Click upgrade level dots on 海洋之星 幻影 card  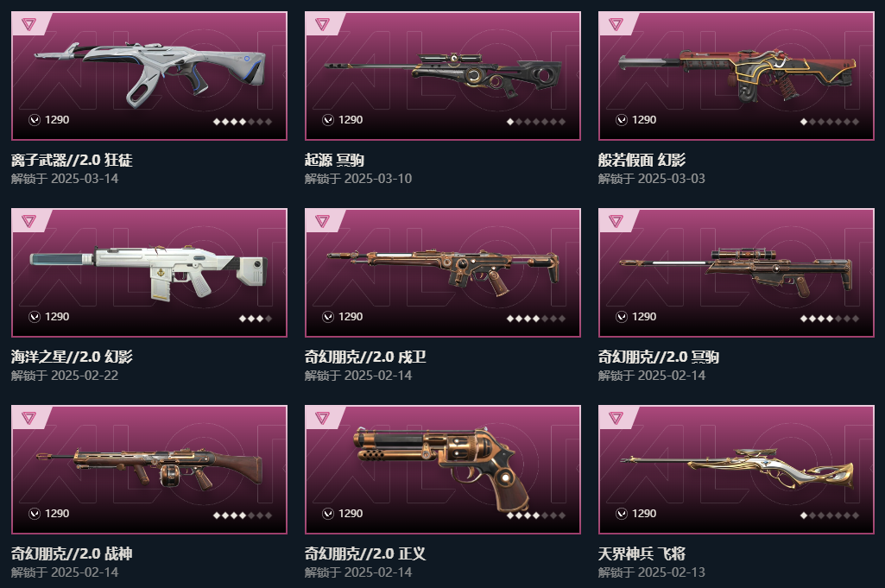point(255,319)
